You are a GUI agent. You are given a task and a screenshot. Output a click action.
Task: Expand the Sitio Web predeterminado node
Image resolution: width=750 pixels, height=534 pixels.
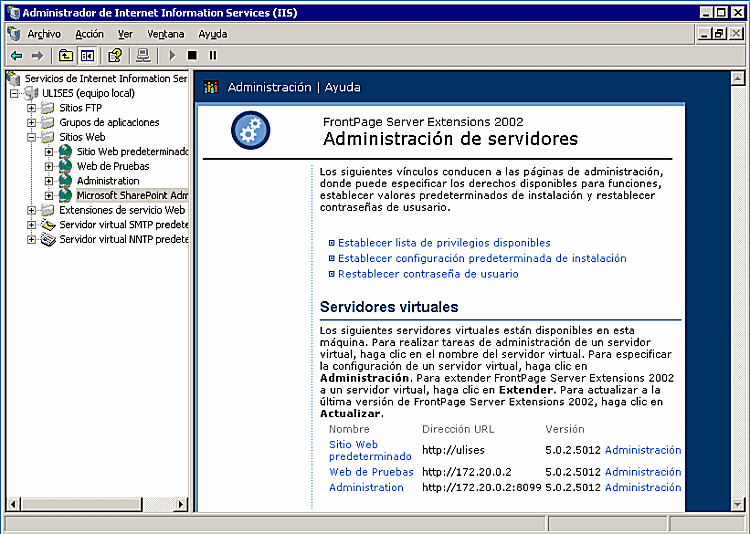[x=49, y=152]
